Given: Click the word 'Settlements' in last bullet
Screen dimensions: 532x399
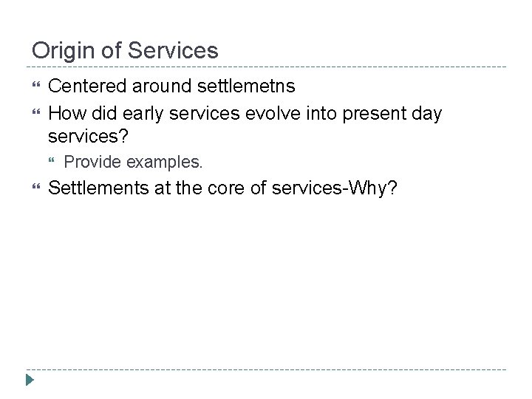Looking at the screenshot, I should (100, 188).
